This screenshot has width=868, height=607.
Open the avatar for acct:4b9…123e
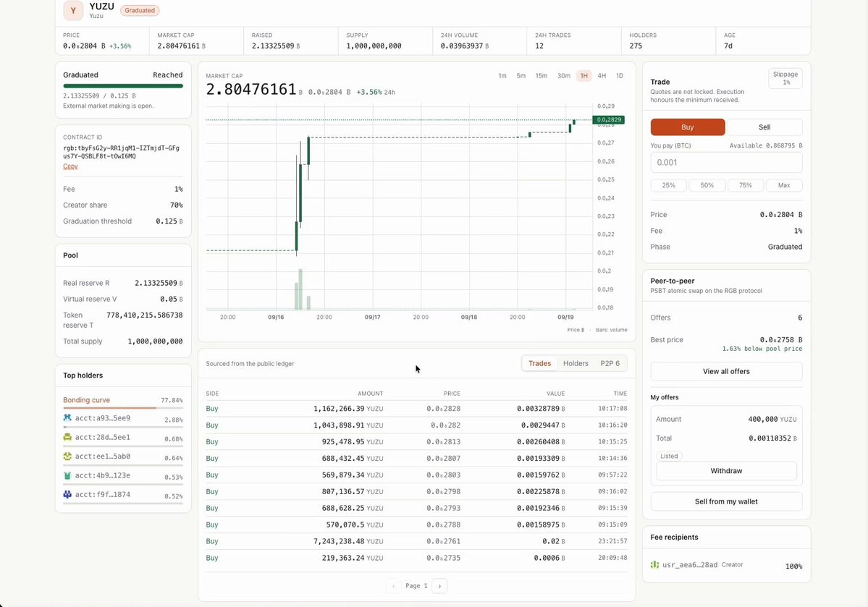[67, 475]
